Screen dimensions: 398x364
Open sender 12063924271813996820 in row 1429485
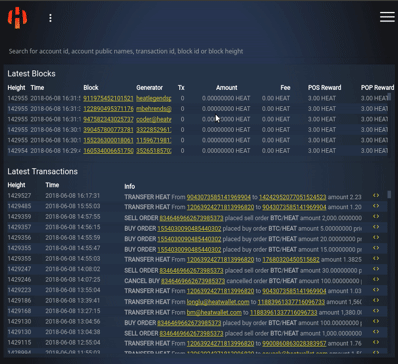pos(220,207)
